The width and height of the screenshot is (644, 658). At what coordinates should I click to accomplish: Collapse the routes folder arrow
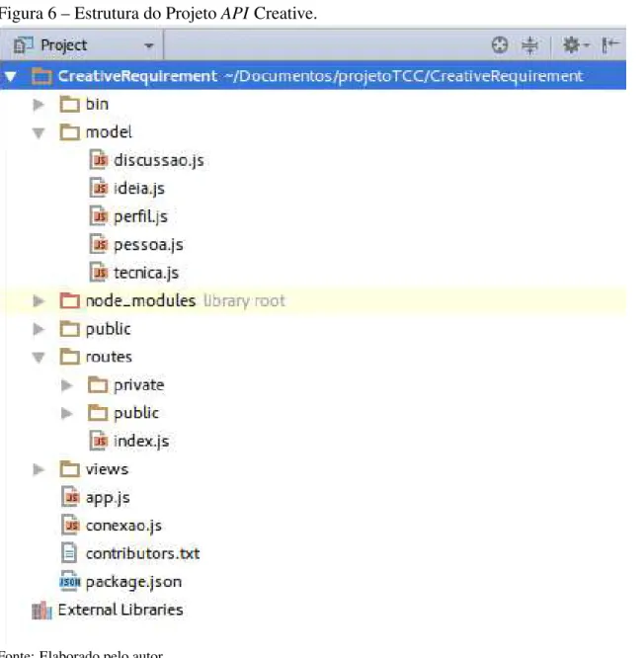click(39, 357)
